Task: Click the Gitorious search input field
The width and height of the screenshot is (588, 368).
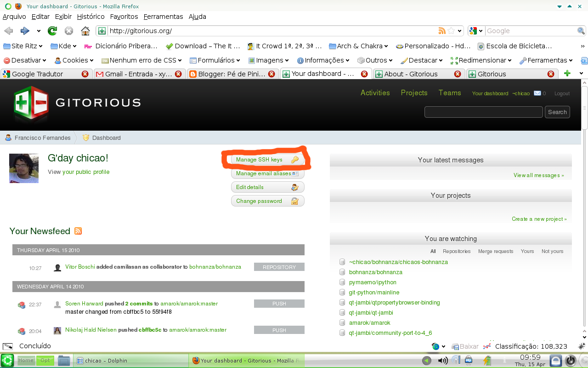Action: click(x=484, y=112)
